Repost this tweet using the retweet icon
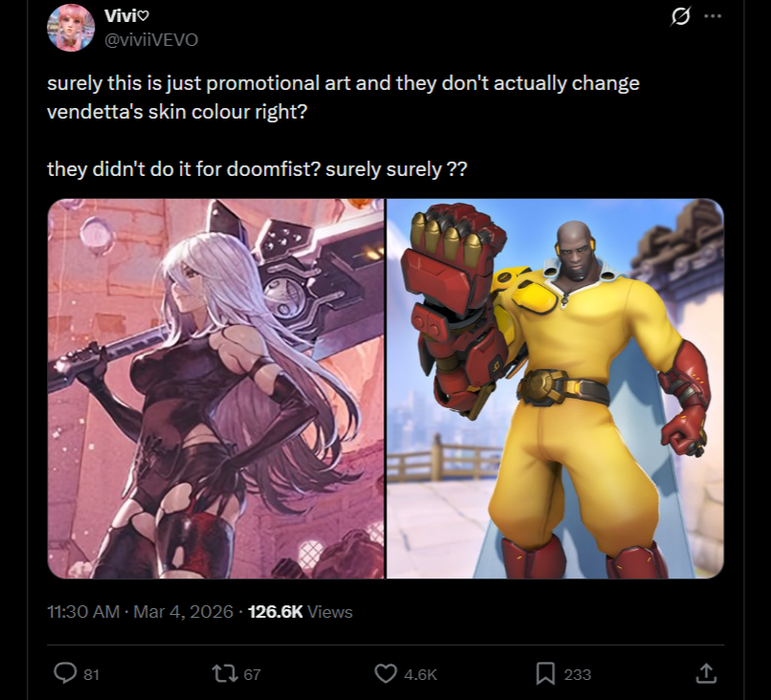This screenshot has width=771, height=700. (x=225, y=673)
